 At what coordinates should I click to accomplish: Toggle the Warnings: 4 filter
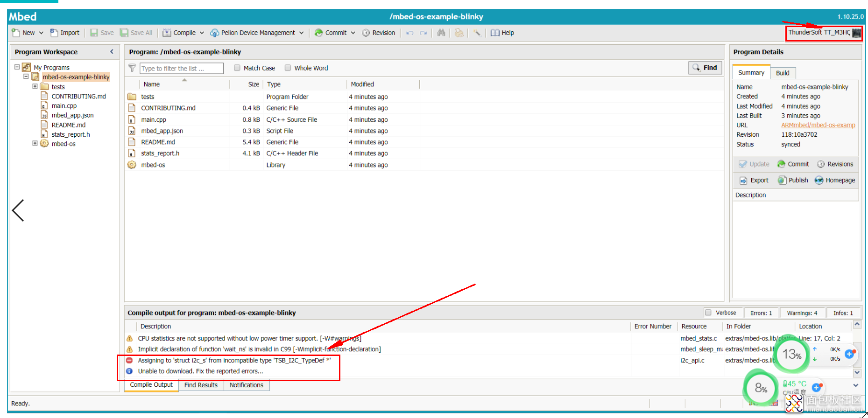click(802, 313)
